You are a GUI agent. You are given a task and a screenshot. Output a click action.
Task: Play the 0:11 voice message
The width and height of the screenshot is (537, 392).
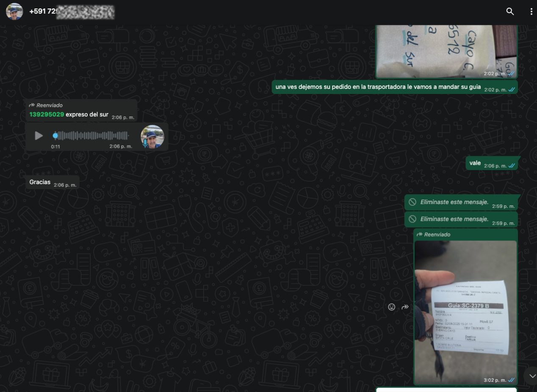tap(39, 135)
